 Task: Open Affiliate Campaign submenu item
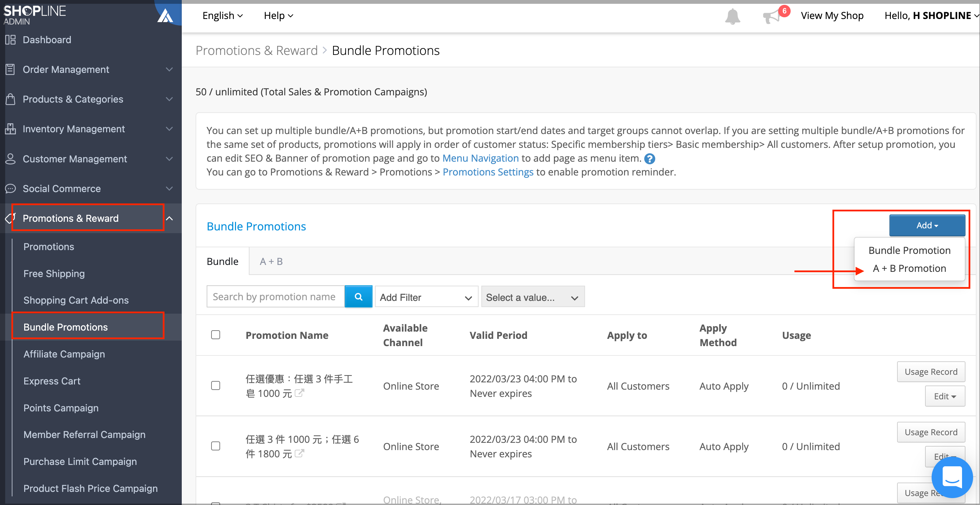point(64,354)
